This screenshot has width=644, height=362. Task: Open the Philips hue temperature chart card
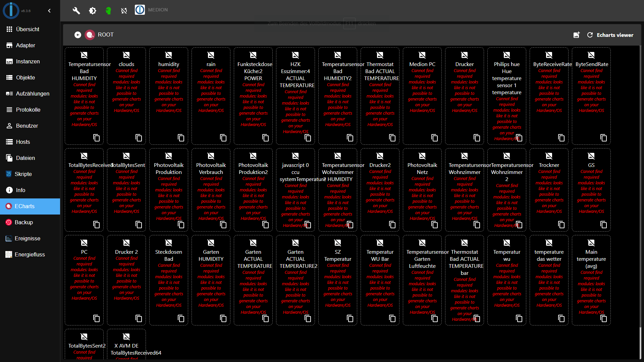tap(507, 96)
